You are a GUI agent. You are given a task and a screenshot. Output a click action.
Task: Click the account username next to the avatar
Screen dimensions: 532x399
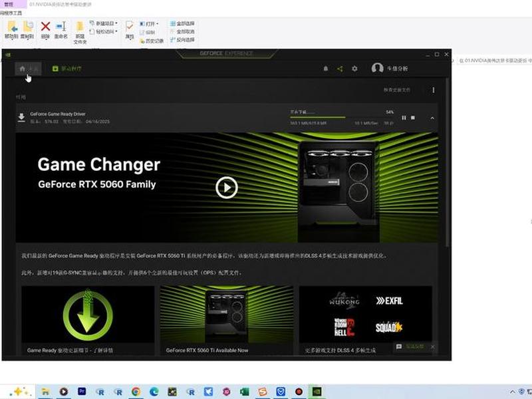point(397,68)
